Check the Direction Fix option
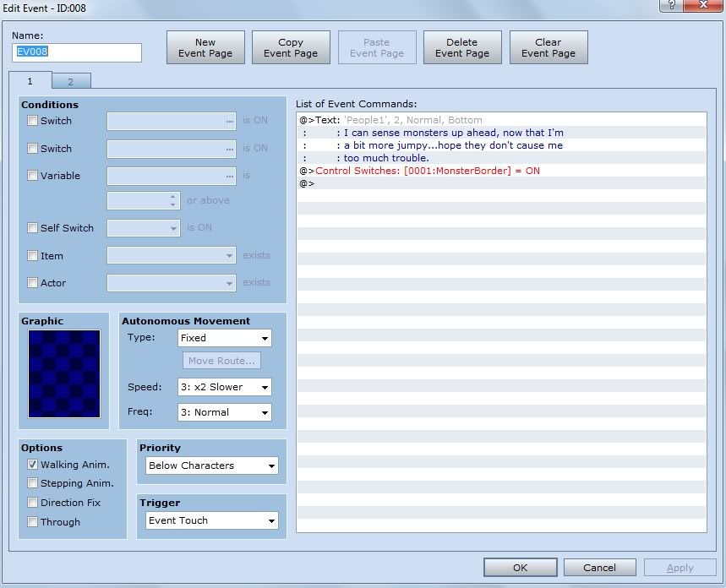The image size is (726, 588). pyautogui.click(x=33, y=503)
